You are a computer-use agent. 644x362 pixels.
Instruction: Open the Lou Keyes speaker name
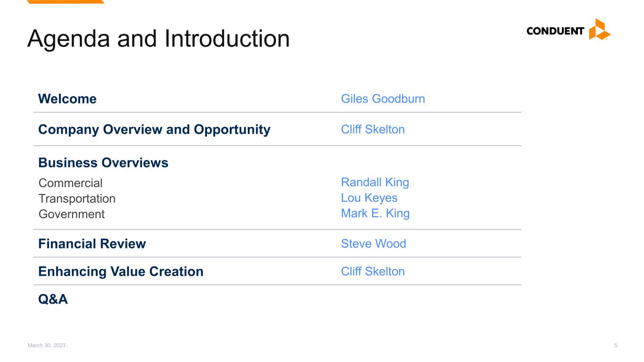tap(369, 198)
